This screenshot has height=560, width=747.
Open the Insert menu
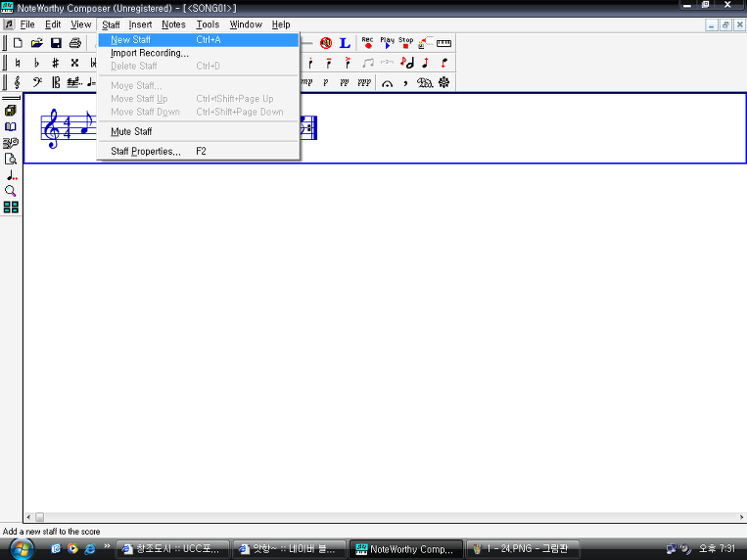[x=140, y=24]
